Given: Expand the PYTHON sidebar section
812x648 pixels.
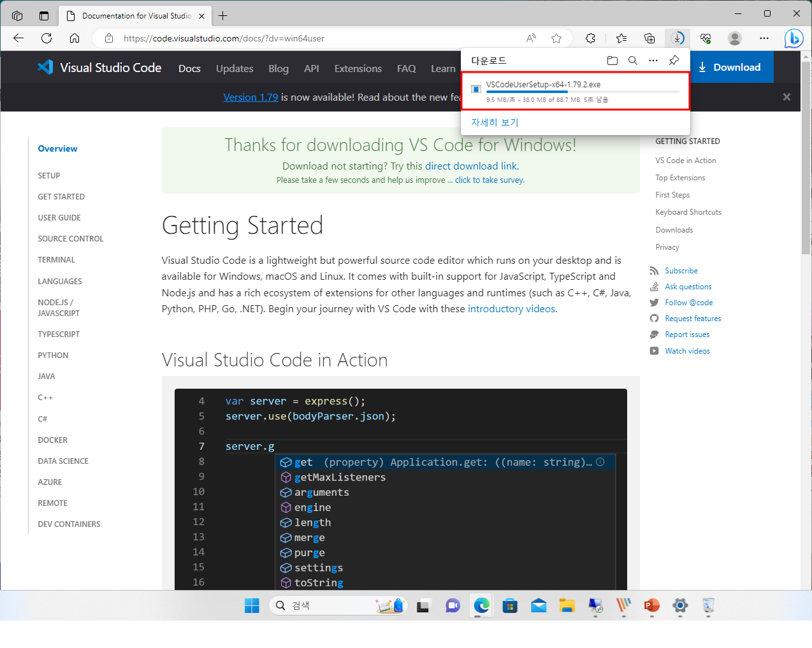Looking at the screenshot, I should tap(53, 355).
